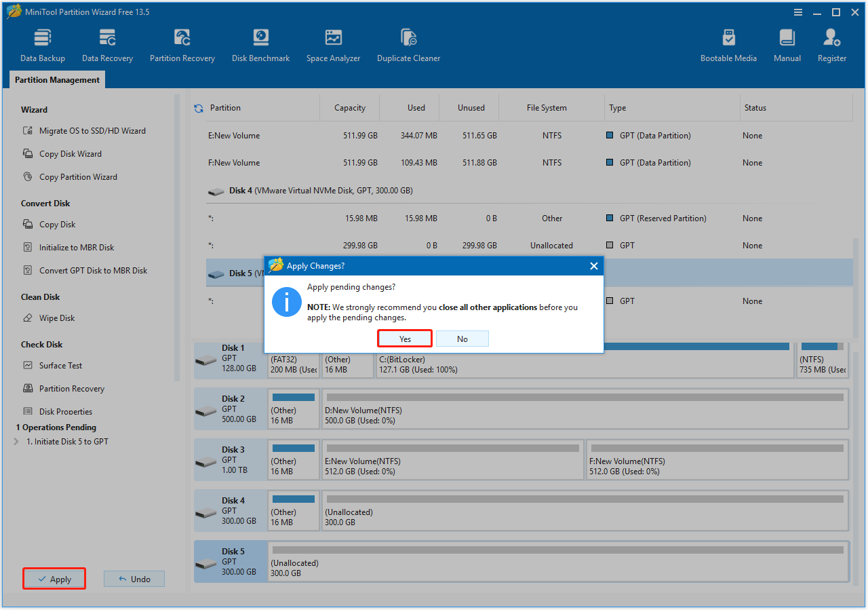Confirm by clicking Yes in the dialog
868x610 pixels.
(x=405, y=339)
